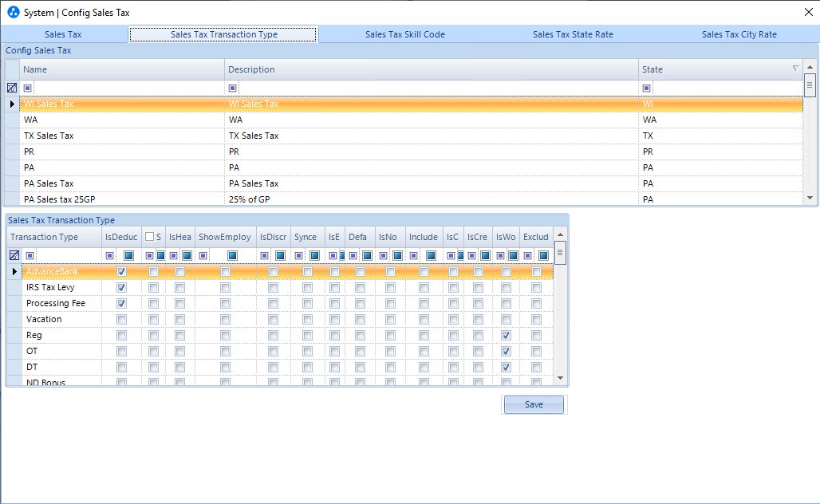Screen dimensions: 820x504
Task: Uncheck IsDeduc for the AdvanceBank row
Action: coord(121,271)
